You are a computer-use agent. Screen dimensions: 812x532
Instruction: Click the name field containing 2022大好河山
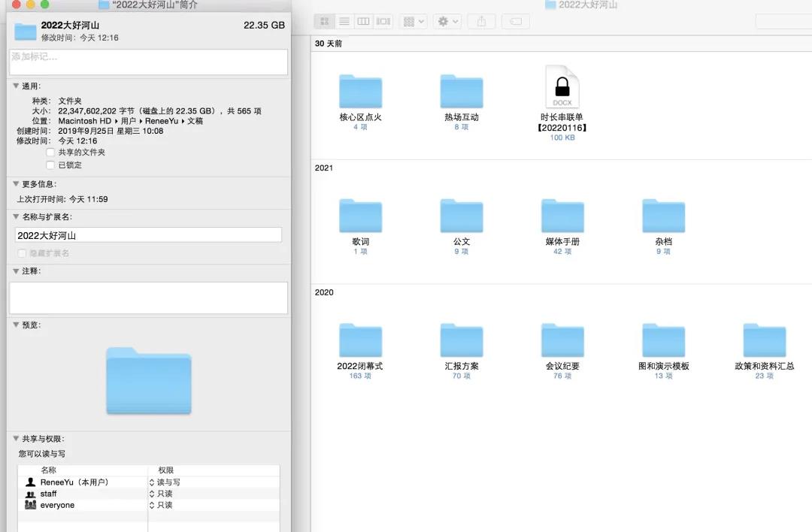tap(148, 235)
